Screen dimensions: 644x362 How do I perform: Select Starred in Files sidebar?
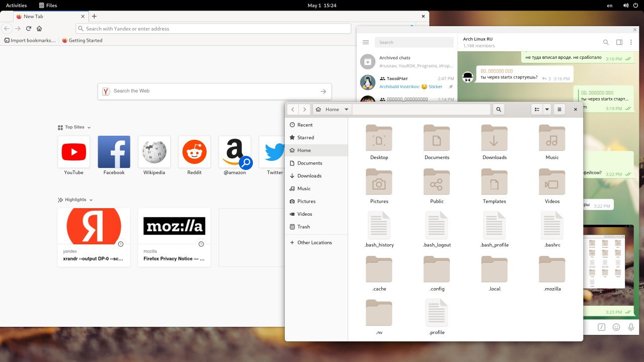point(316,137)
